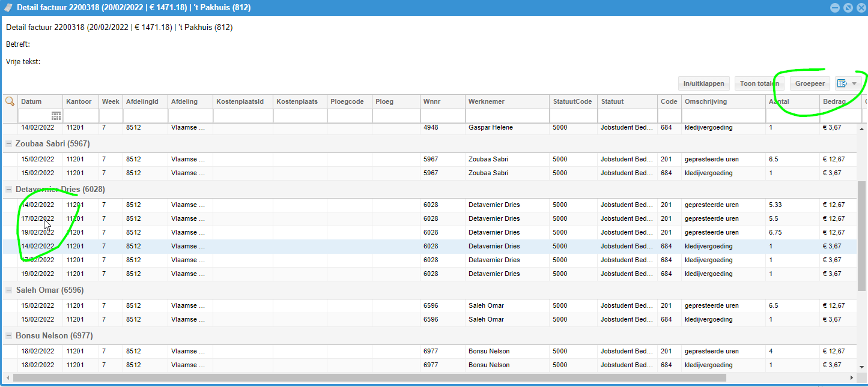868x387 pixels.
Task: Sort by the AfdelingId column header
Action: point(145,101)
